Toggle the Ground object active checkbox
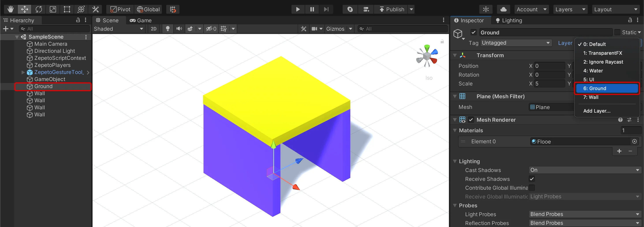 [x=473, y=32]
